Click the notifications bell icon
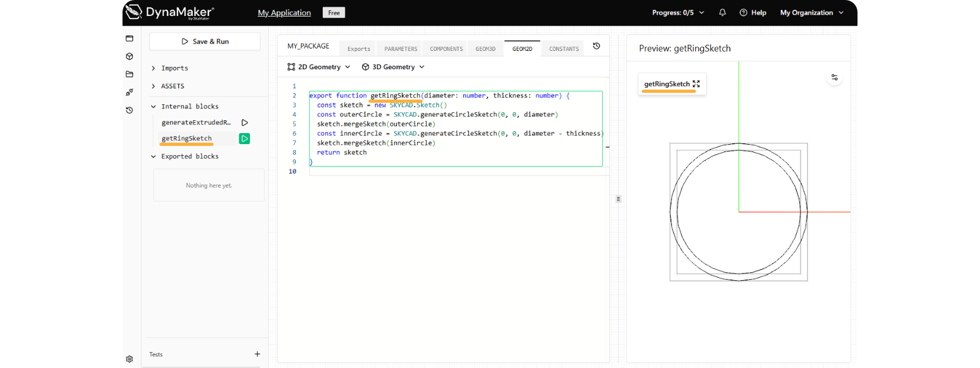The height and width of the screenshot is (368, 980). pyautogui.click(x=723, y=12)
